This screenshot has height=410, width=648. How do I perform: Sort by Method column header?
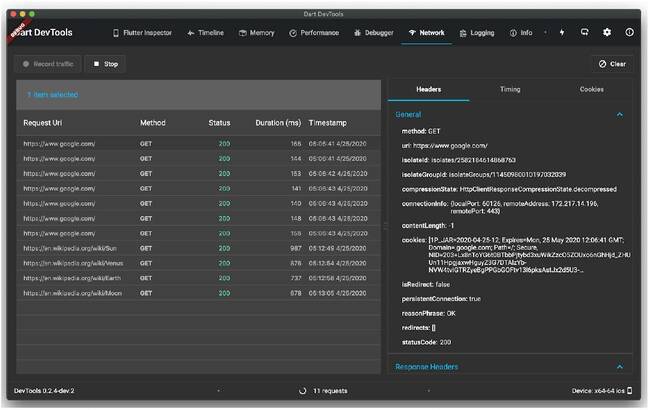click(152, 123)
